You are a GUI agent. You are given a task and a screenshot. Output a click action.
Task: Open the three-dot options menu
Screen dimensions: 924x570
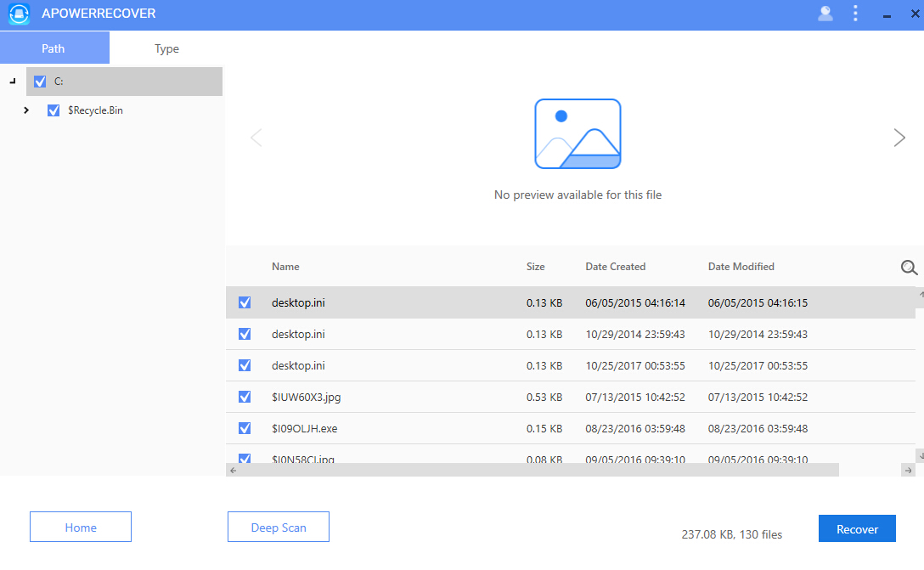856,14
